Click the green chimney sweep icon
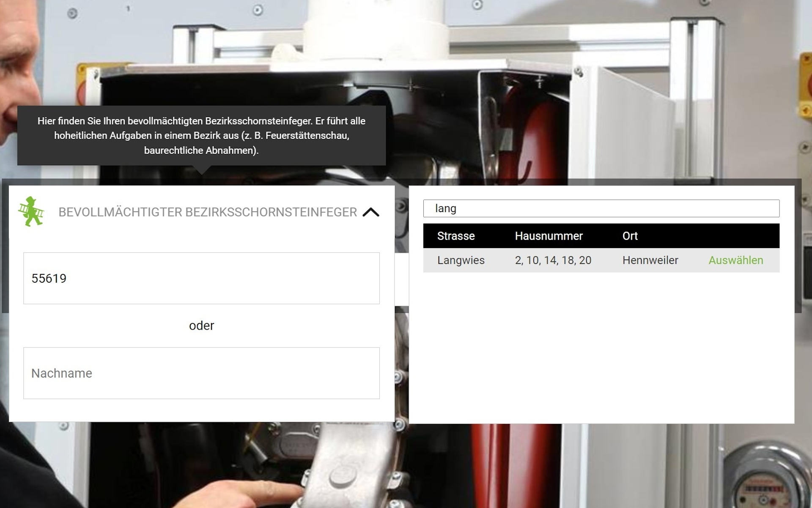 coord(31,211)
